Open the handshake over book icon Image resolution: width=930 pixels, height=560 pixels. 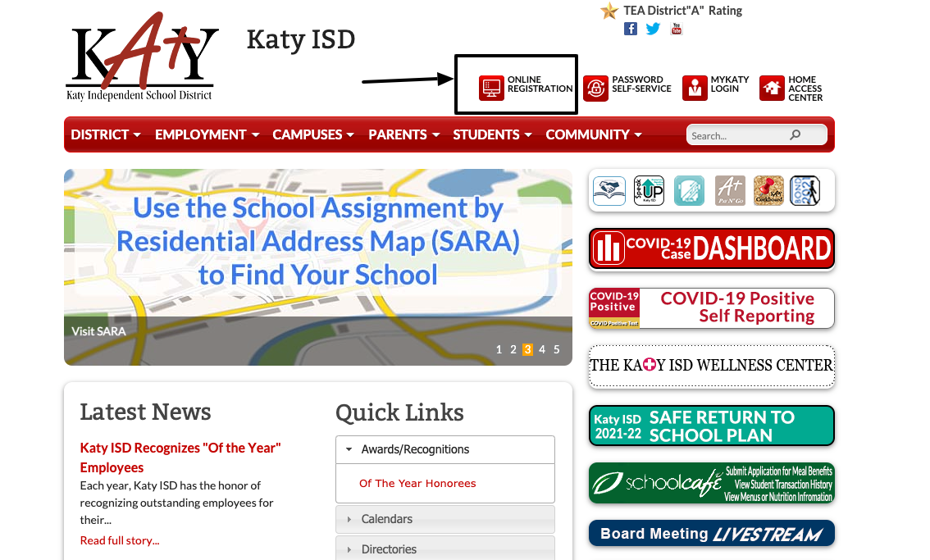tap(609, 191)
